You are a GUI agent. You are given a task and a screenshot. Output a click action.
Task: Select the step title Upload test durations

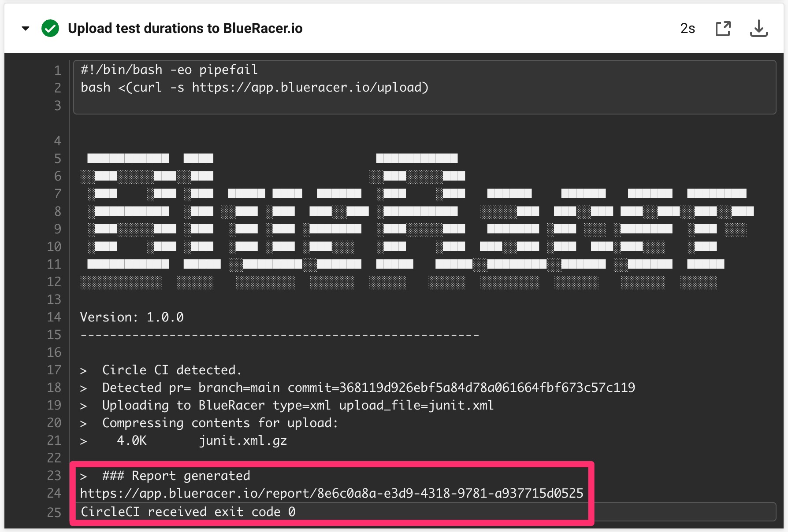pyautogui.click(x=185, y=28)
